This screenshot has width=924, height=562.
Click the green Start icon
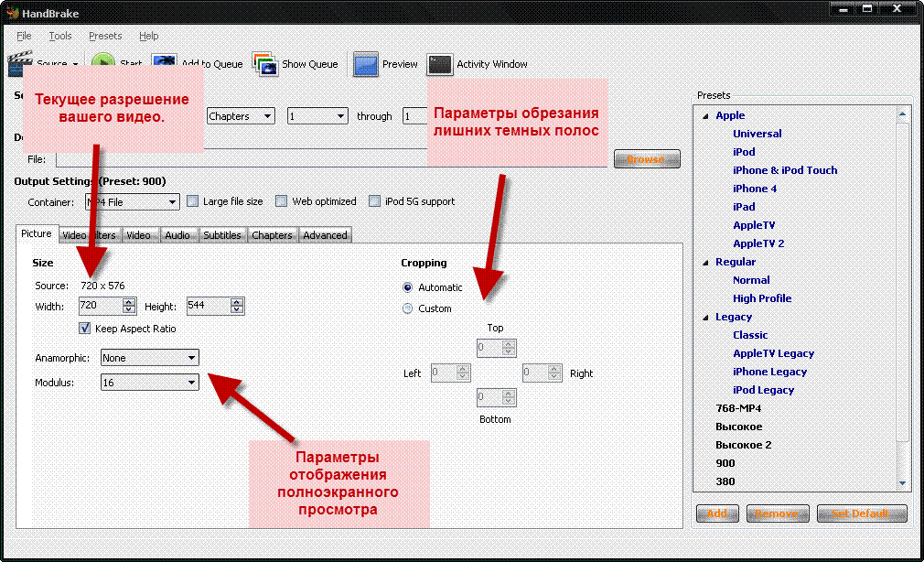[103, 60]
